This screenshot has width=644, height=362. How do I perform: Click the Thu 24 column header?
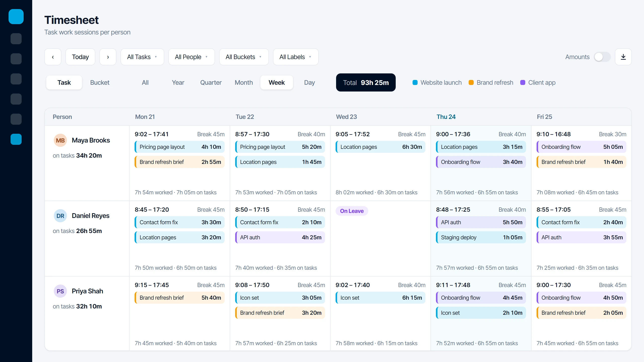446,117
